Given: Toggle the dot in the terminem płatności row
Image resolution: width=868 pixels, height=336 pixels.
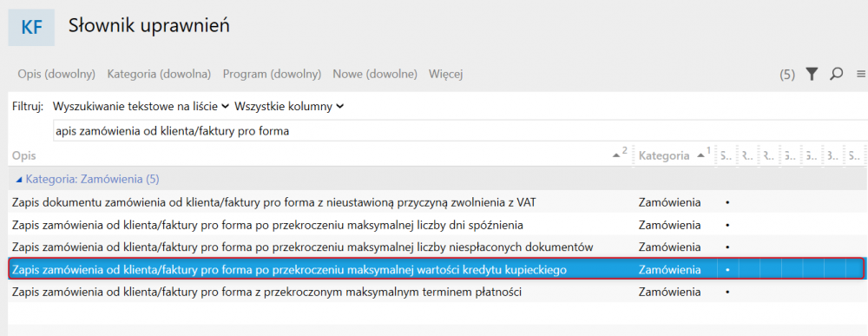Looking at the screenshot, I should tap(727, 292).
